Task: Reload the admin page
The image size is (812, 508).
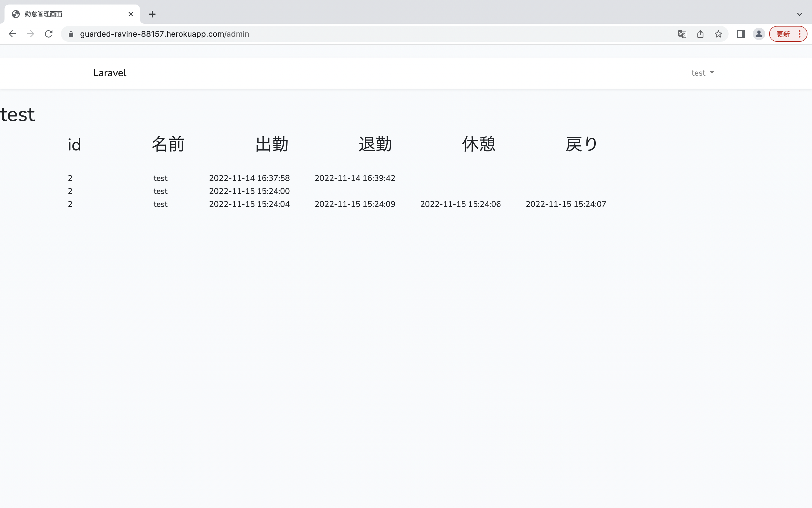Action: tap(49, 34)
